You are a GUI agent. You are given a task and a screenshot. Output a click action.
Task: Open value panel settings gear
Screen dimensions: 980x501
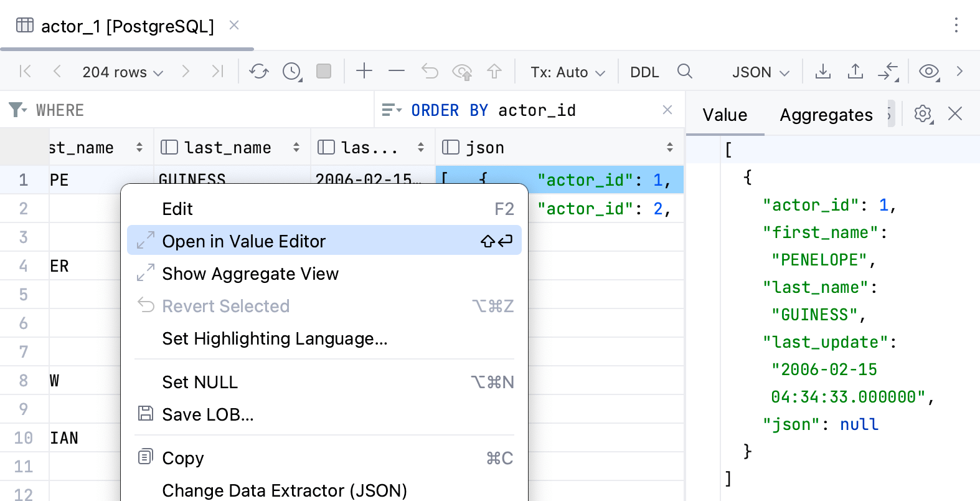(923, 114)
